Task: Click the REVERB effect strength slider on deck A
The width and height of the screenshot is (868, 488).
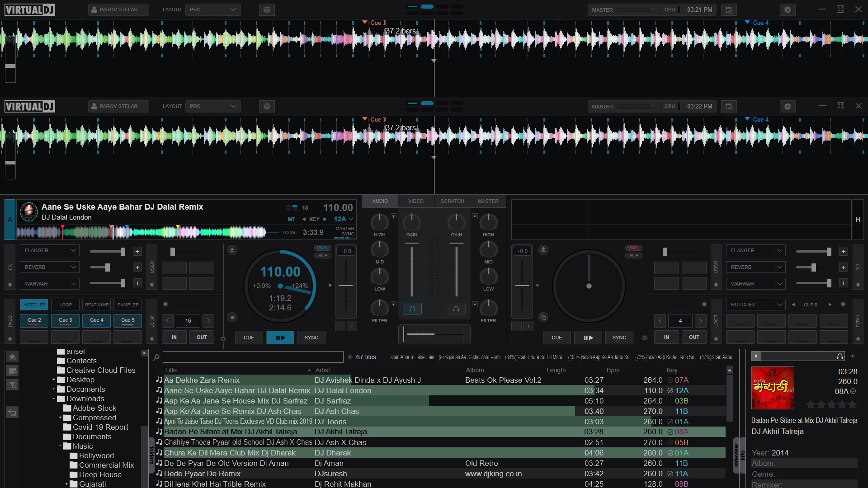Action: pyautogui.click(x=107, y=267)
